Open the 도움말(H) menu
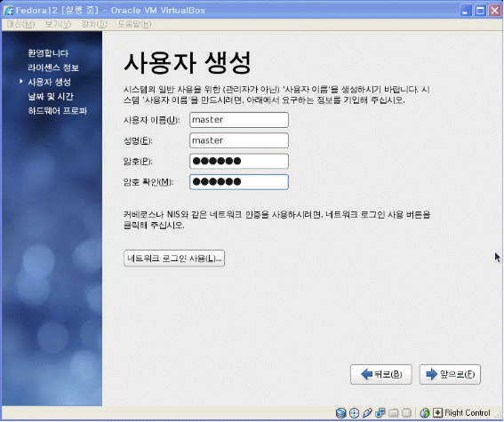 click(134, 24)
